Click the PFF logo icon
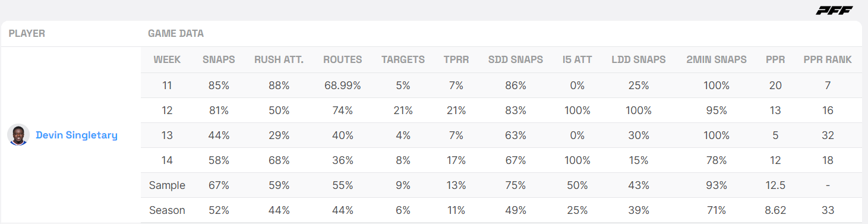The width and height of the screenshot is (868, 224). point(834,10)
